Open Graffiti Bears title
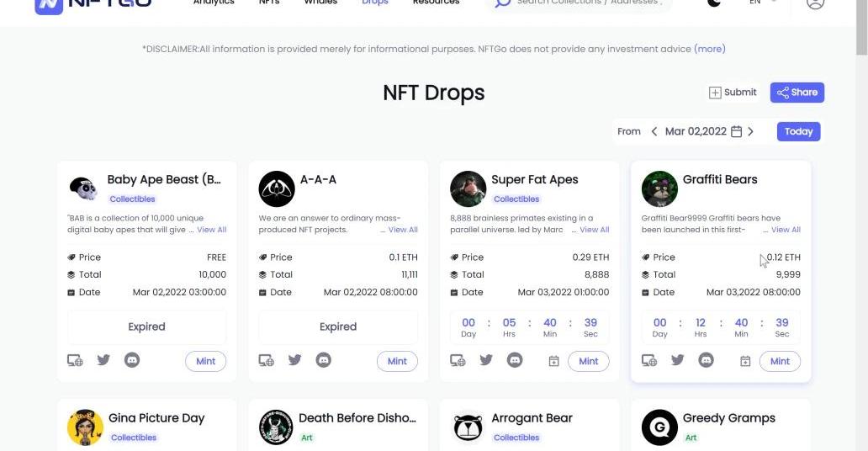868x451 pixels. click(x=720, y=179)
